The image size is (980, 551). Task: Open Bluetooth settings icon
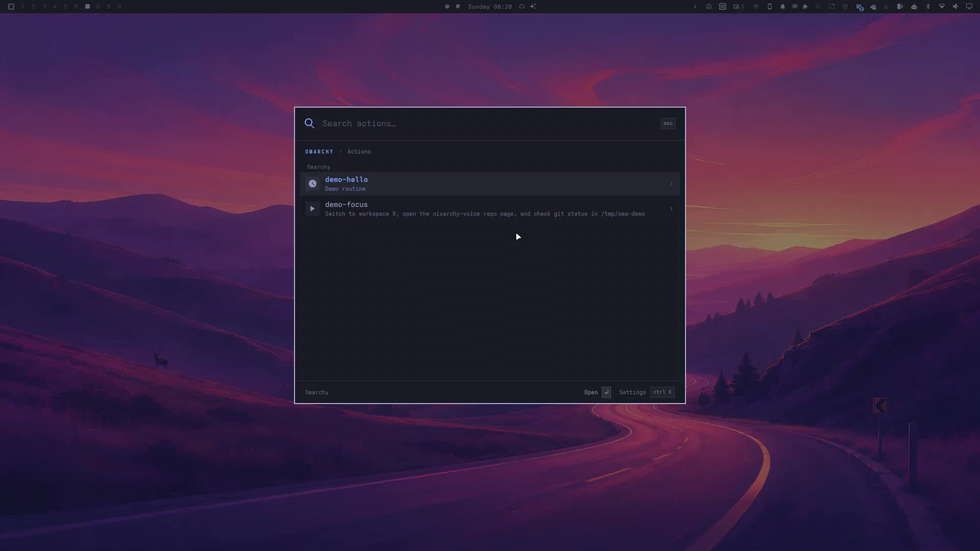point(928,7)
